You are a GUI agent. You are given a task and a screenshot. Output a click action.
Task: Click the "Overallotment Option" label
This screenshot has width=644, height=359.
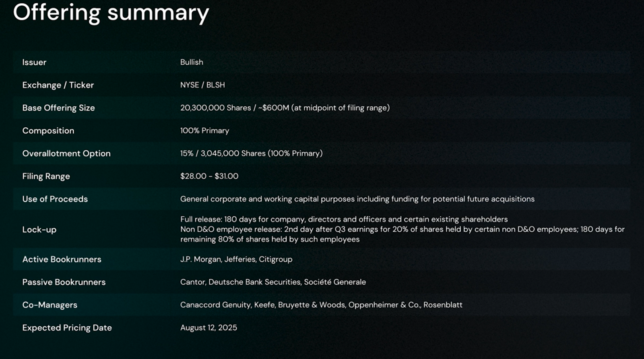[66, 154]
